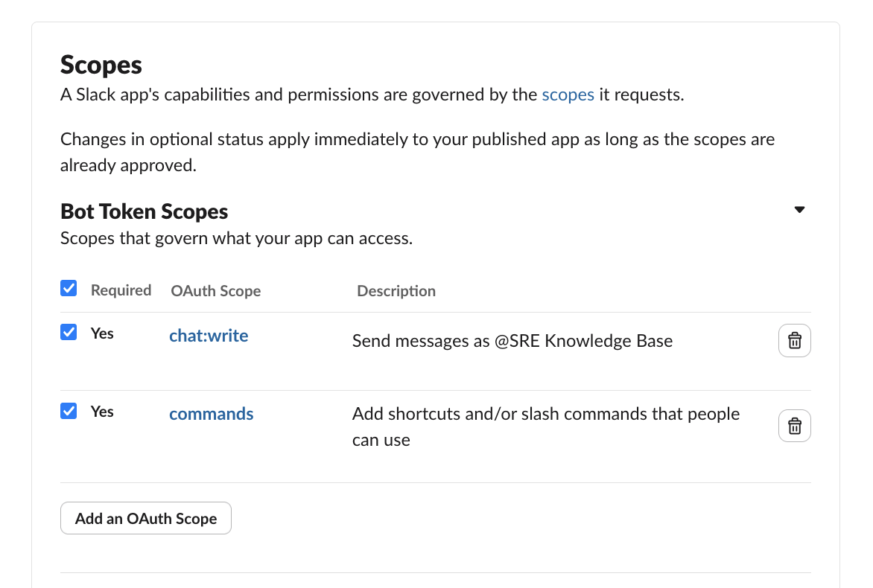Click the main Scopes title heading
Image resolution: width=873 pixels, height=588 pixels.
pyautogui.click(x=101, y=65)
